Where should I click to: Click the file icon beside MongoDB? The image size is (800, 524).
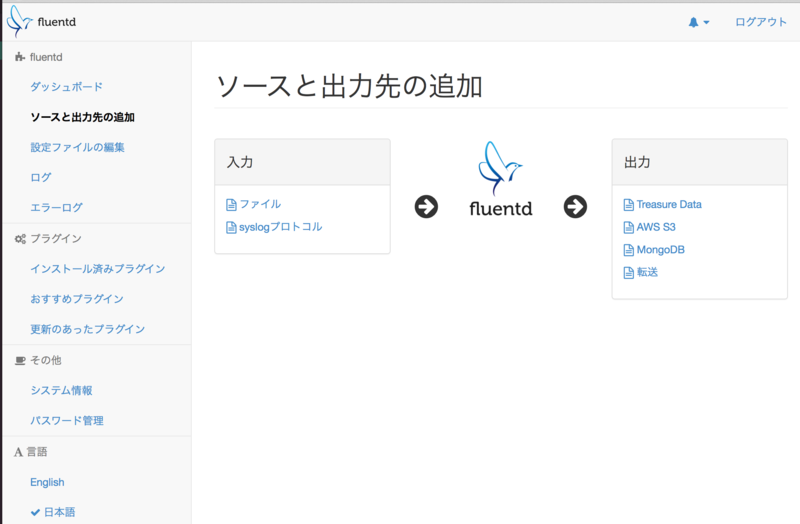pyautogui.click(x=629, y=250)
